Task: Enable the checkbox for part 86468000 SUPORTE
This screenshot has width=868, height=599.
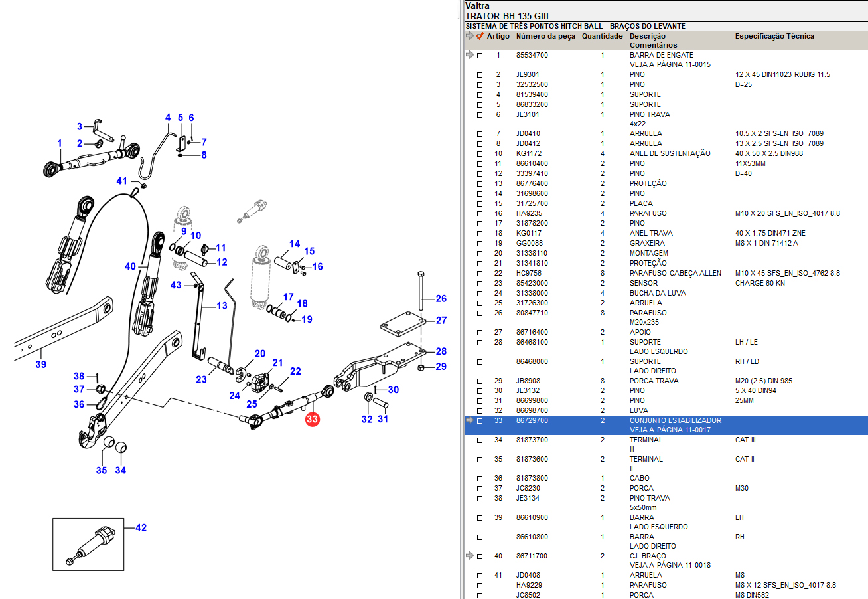Action: (x=480, y=362)
